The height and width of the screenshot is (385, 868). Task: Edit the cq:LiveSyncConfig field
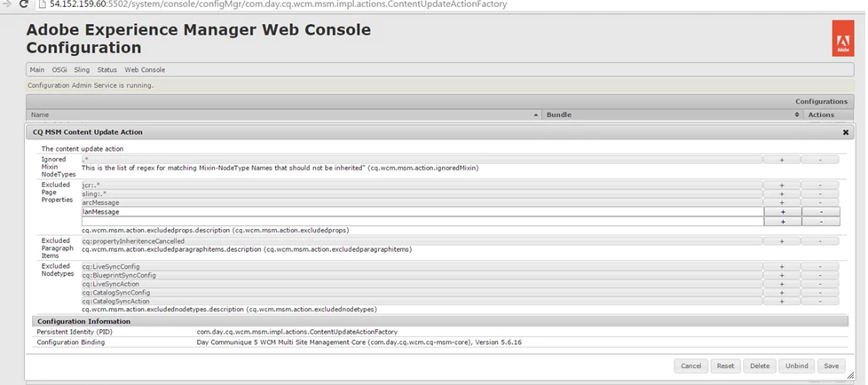click(422, 267)
